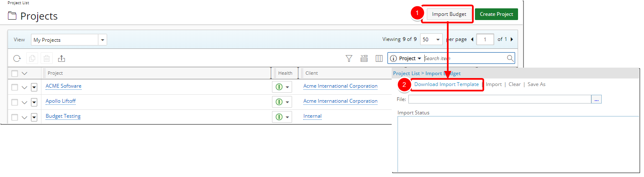Click the magnifying glass search icon
The width and height of the screenshot is (644, 177).
tap(510, 58)
